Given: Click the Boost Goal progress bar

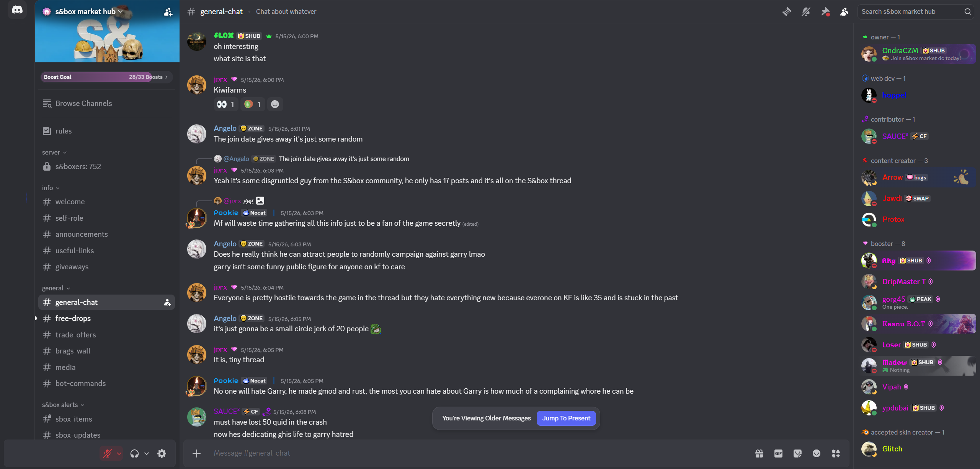Looking at the screenshot, I should point(106,77).
